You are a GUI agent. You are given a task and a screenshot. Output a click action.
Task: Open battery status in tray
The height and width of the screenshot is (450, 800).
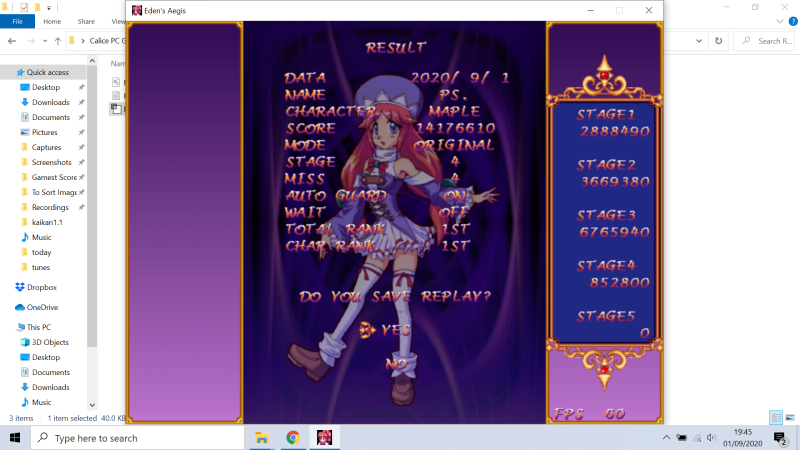tap(682, 438)
